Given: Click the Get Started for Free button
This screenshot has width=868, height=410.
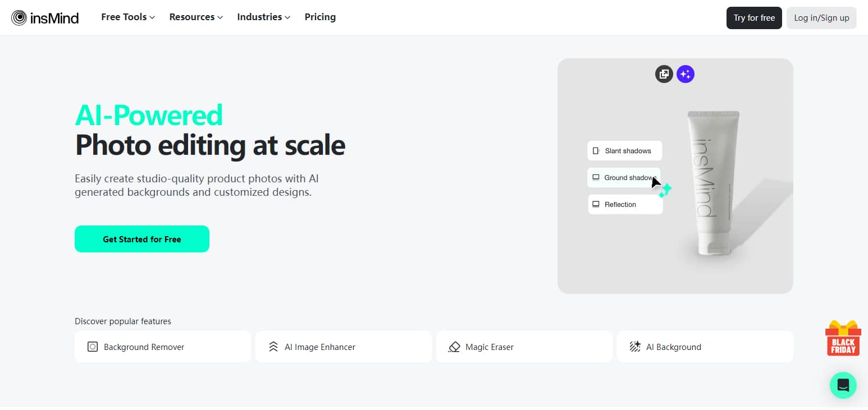Looking at the screenshot, I should 141,239.
